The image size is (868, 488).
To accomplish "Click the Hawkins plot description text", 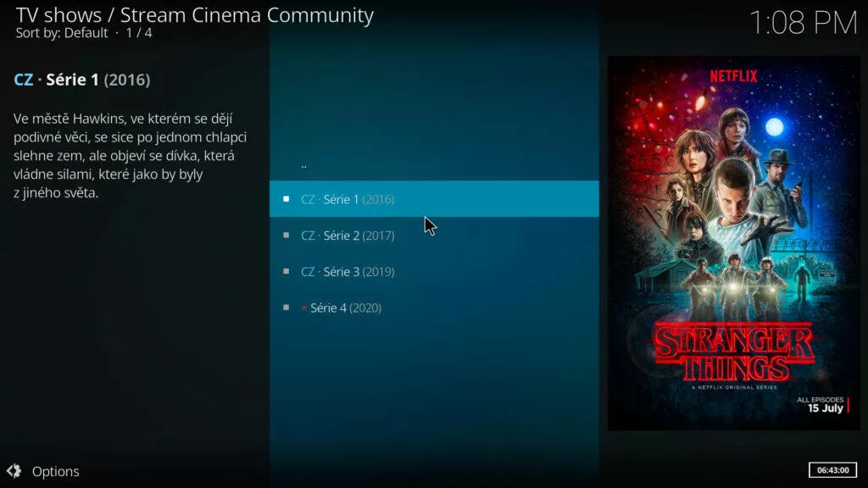I will [130, 156].
